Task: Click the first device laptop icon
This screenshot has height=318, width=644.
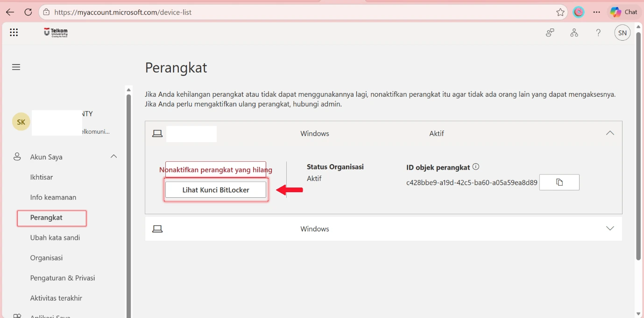Action: pyautogui.click(x=157, y=134)
